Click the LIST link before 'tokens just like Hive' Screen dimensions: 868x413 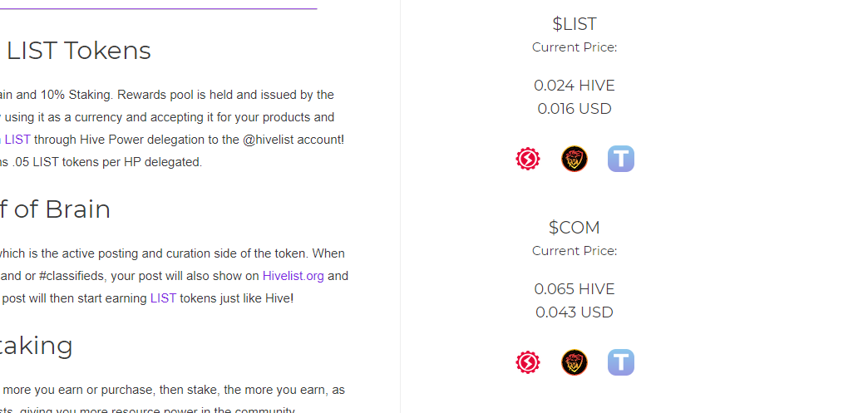[163, 298]
